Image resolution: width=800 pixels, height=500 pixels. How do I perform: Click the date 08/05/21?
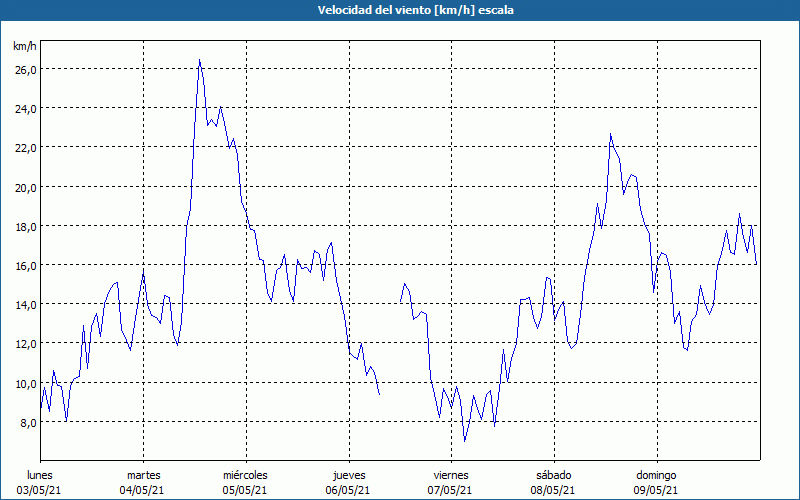(553, 490)
